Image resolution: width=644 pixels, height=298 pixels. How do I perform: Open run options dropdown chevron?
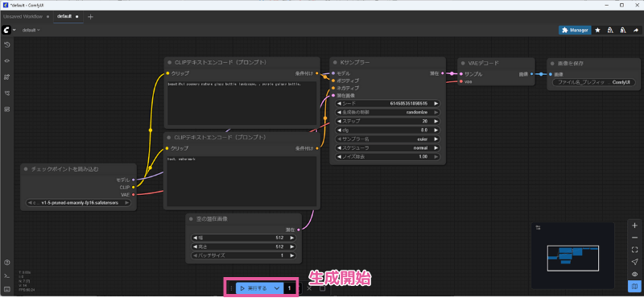tap(277, 288)
